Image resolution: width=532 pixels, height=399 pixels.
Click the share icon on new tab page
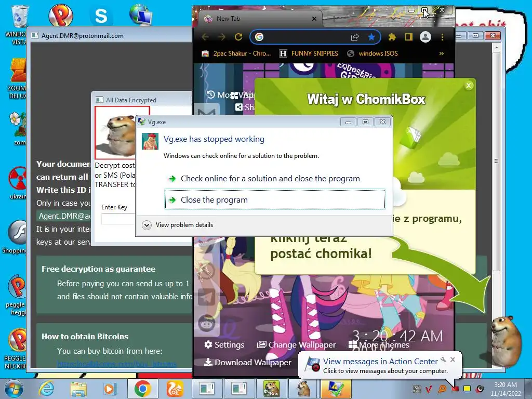(239, 107)
